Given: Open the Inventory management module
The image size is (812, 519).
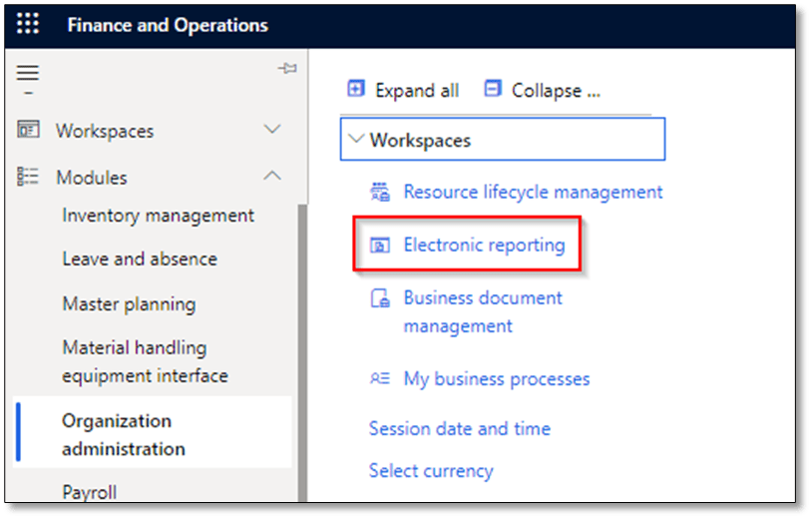Looking at the screenshot, I should pyautogui.click(x=158, y=216).
